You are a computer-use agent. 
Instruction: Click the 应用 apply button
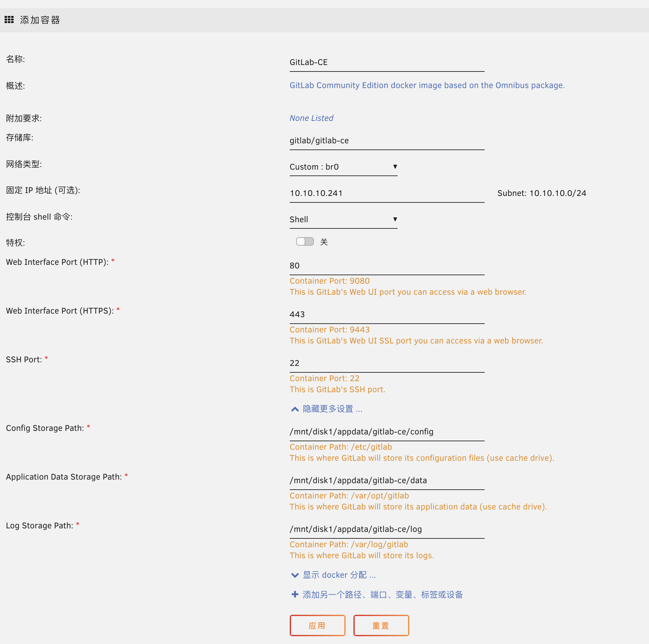coord(317,625)
